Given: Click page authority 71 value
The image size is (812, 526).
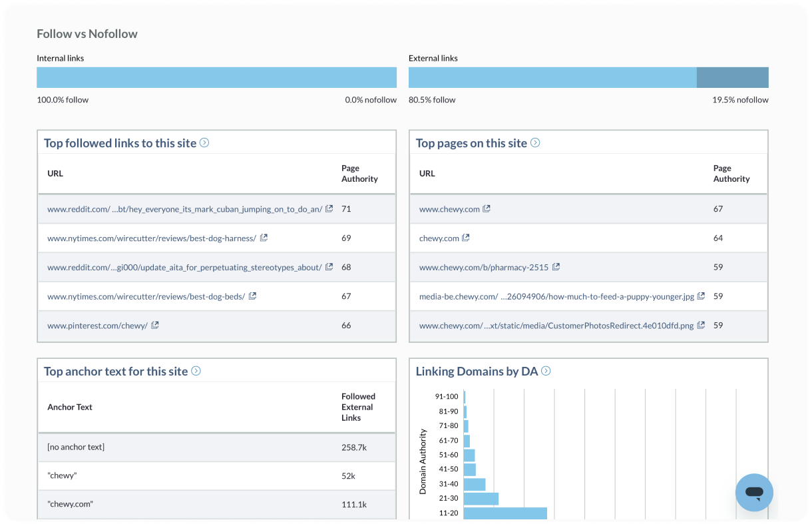Looking at the screenshot, I should [x=346, y=209].
